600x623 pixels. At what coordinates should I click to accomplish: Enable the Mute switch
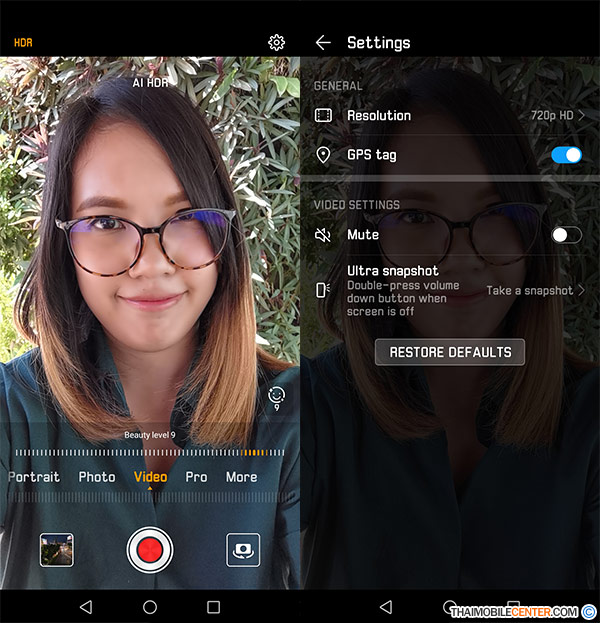pyautogui.click(x=567, y=235)
